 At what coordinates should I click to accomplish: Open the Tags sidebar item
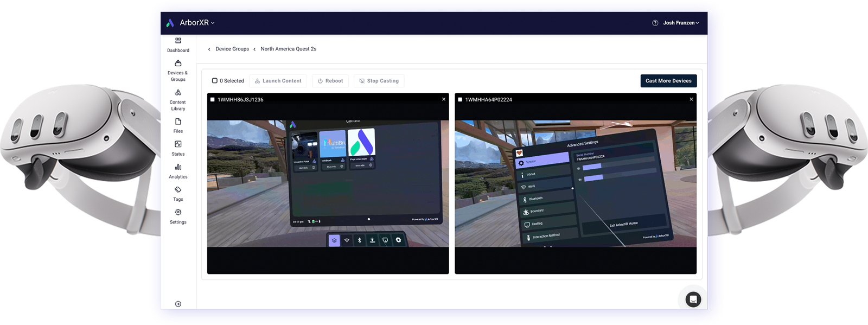pyautogui.click(x=178, y=194)
